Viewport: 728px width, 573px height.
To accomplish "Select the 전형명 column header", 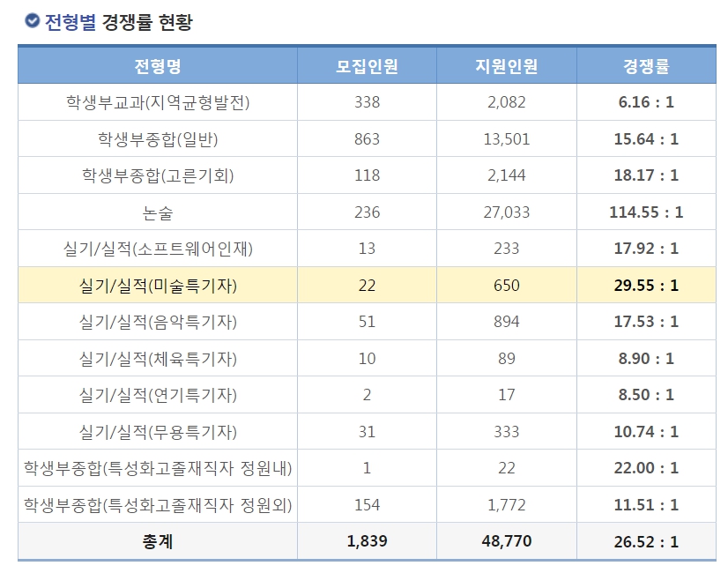I will click(158, 66).
